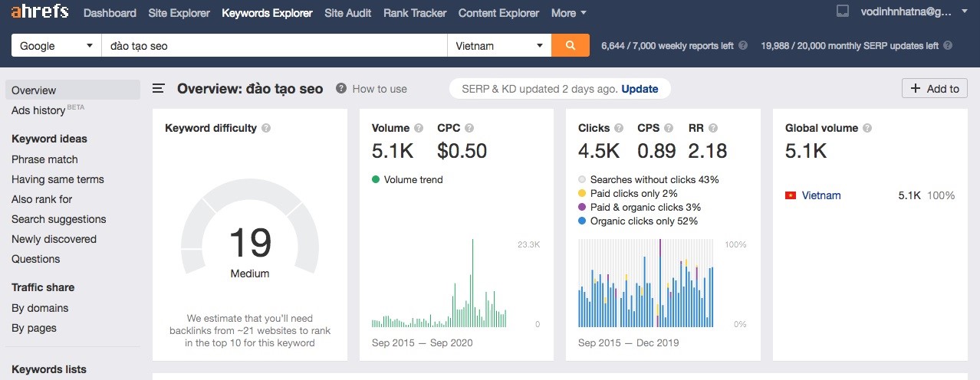Image resolution: width=980 pixels, height=380 pixels.
Task: Open the Vietnam country dropdown
Action: pos(499,45)
